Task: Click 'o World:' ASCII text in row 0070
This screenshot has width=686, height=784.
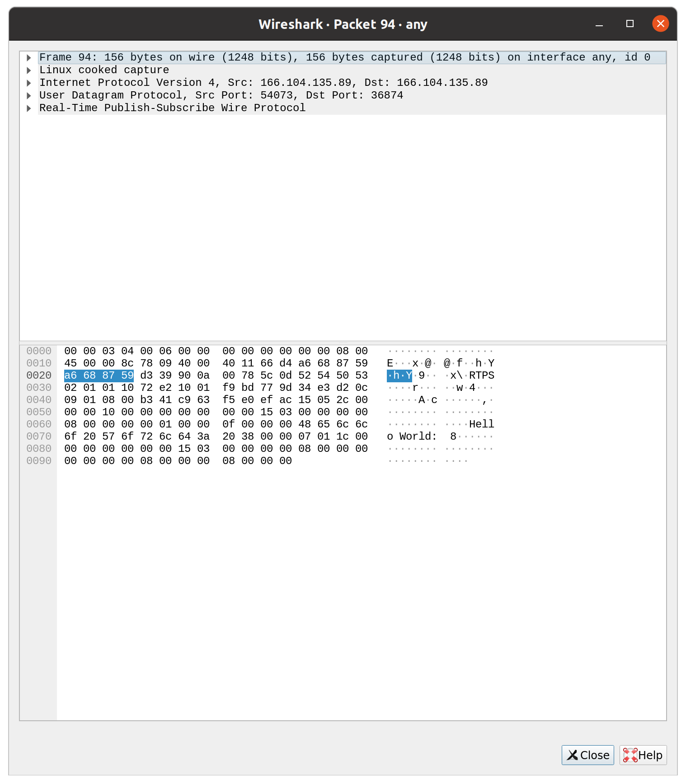Action: click(x=412, y=437)
